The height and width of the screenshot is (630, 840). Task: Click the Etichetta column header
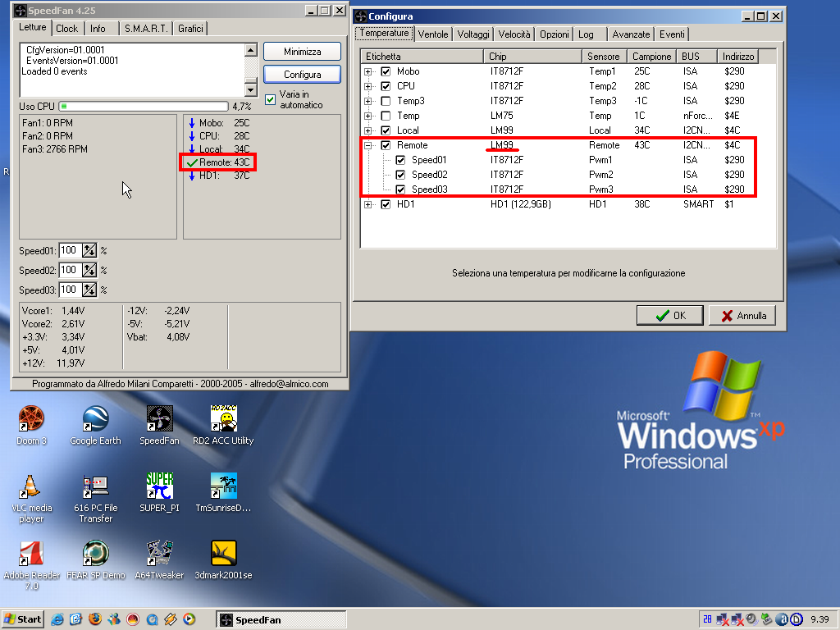tap(422, 57)
